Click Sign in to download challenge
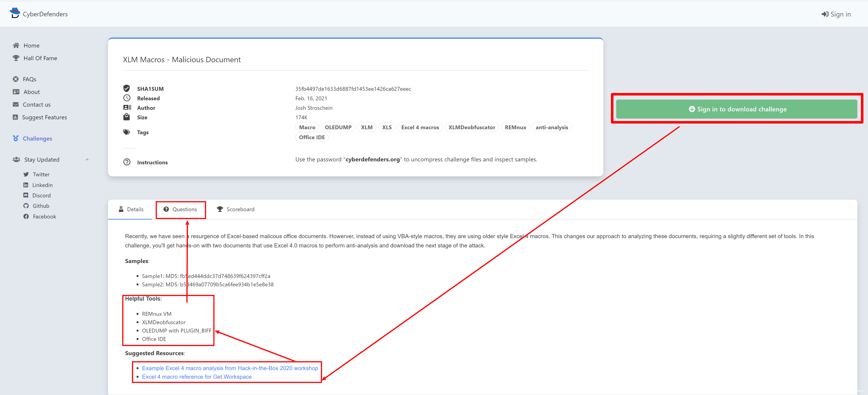 click(737, 109)
